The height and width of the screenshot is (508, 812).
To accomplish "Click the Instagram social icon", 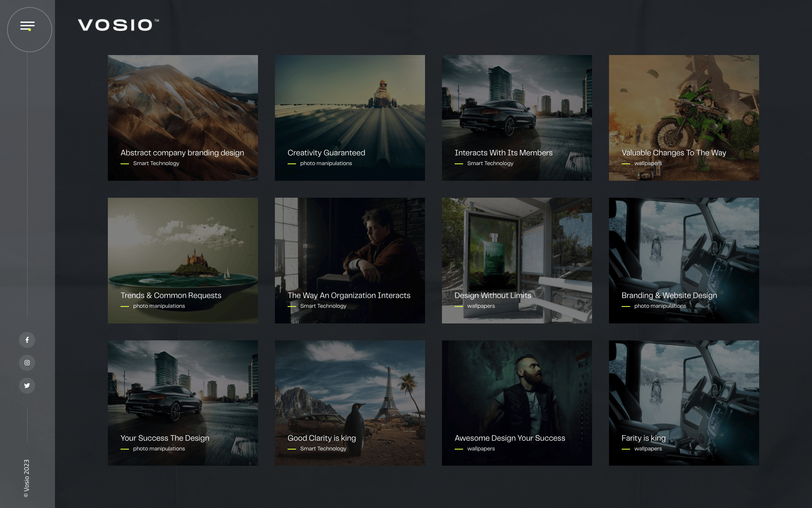I will (x=27, y=363).
